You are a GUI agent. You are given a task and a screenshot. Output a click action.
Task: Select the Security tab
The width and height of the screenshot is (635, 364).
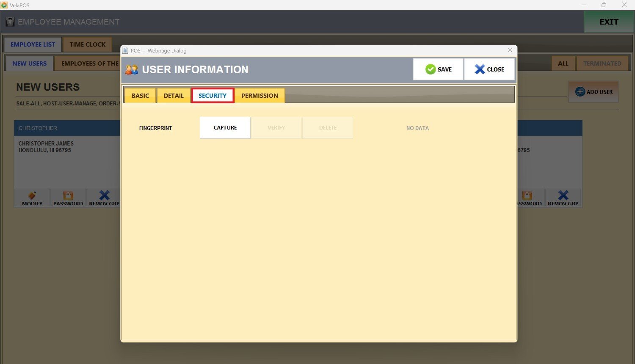(213, 96)
